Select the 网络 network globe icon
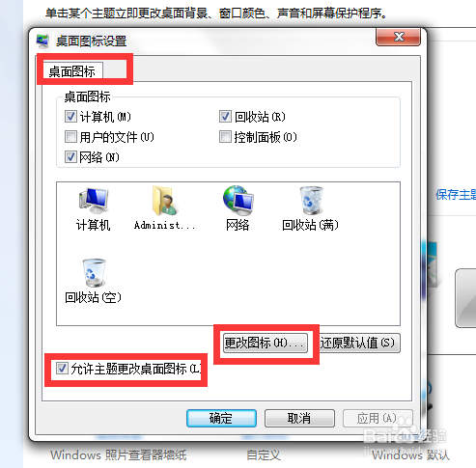The image size is (476, 468). tap(238, 200)
